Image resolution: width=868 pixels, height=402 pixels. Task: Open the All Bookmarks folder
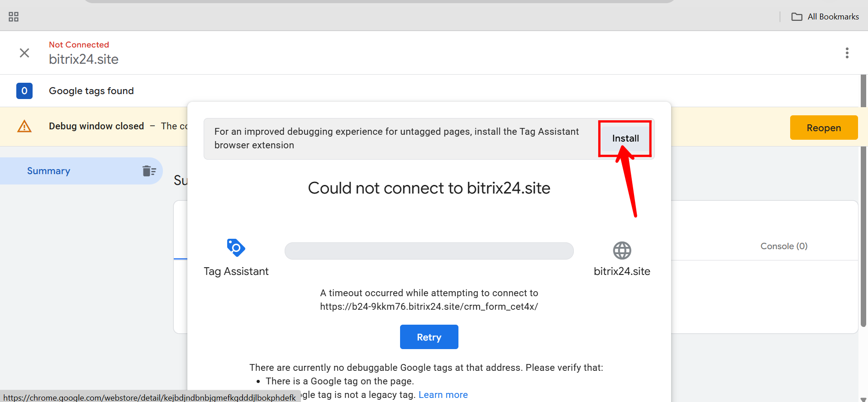point(825,17)
